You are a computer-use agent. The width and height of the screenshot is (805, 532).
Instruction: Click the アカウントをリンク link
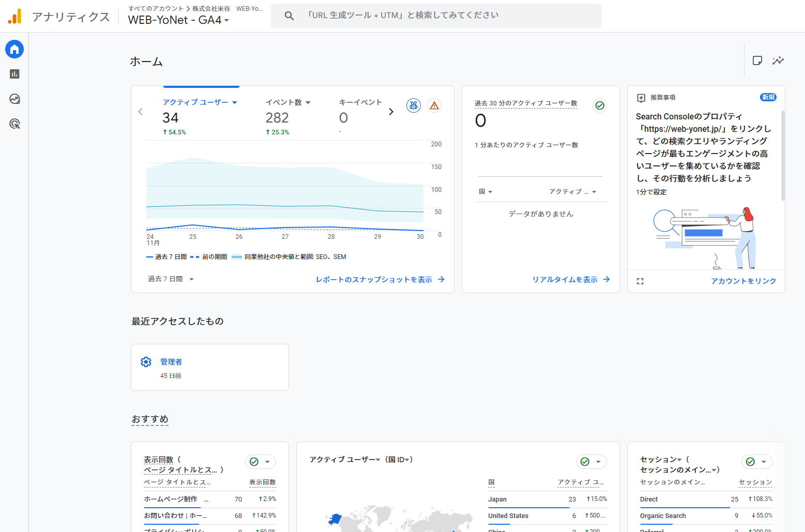743,281
